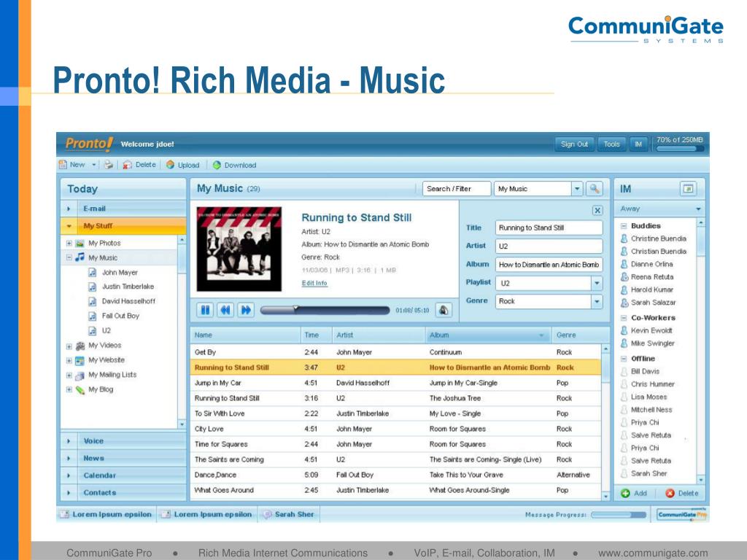Click the magnifier search icon button
The height and width of the screenshot is (560, 747).
pyautogui.click(x=594, y=189)
